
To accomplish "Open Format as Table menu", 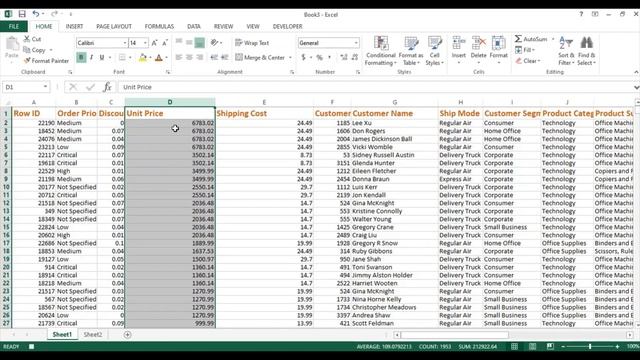I will click(x=411, y=51).
